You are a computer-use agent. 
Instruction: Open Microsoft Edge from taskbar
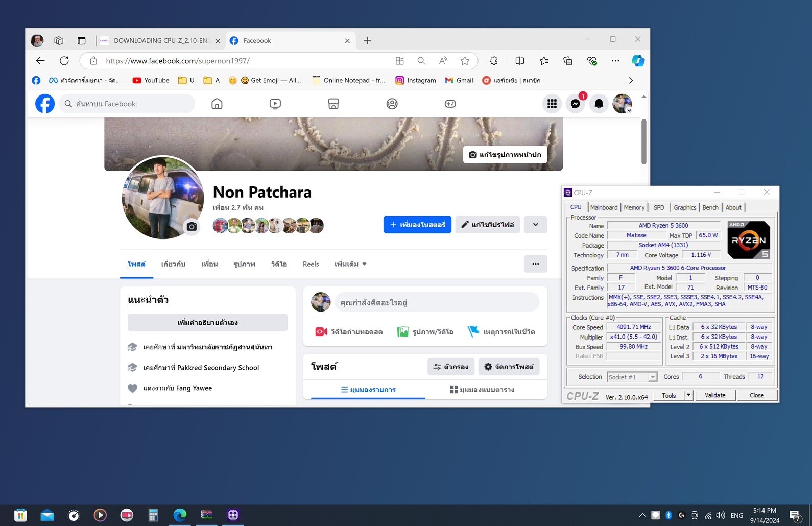pyautogui.click(x=180, y=515)
